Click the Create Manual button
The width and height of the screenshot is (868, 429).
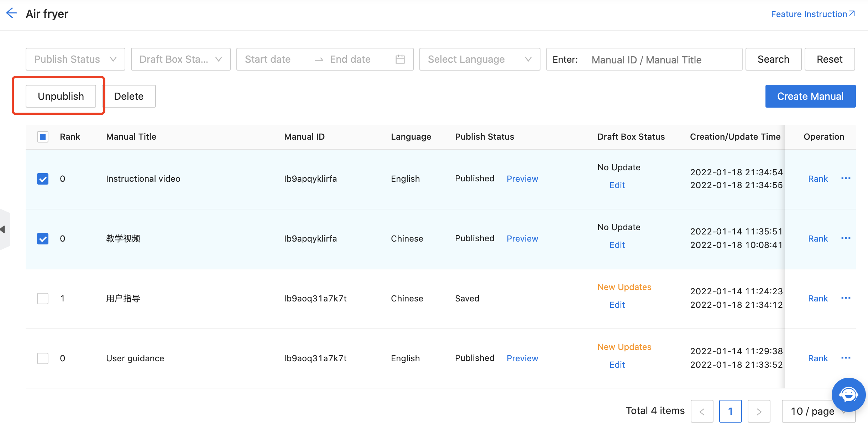(811, 96)
